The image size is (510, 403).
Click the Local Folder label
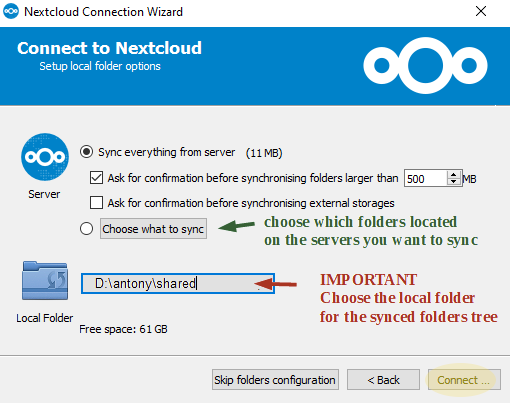pos(45,318)
